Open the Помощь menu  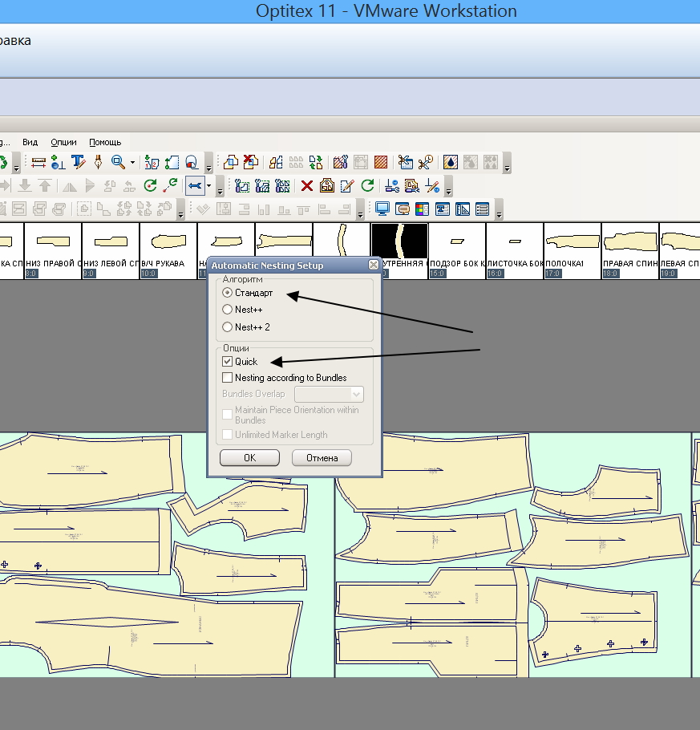coord(105,142)
